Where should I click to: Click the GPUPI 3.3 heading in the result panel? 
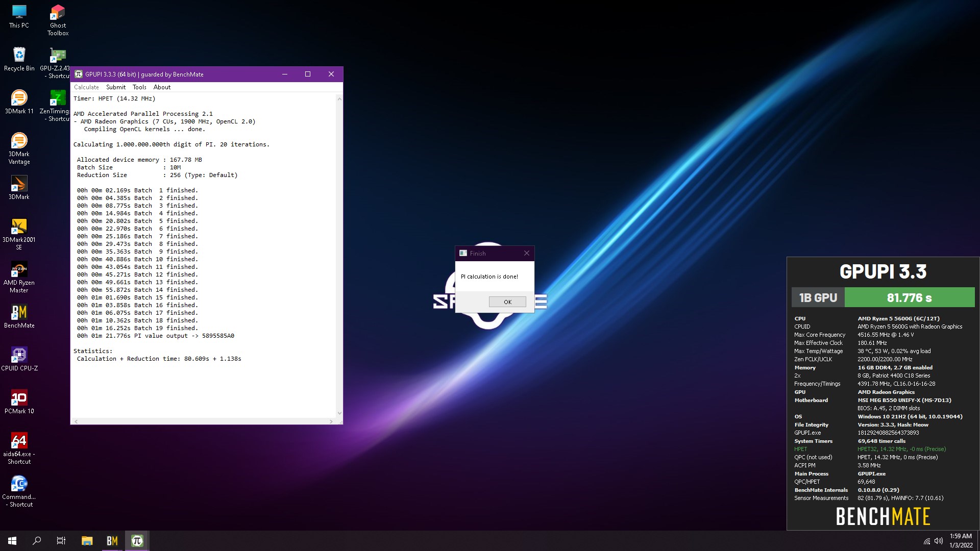[x=883, y=271]
